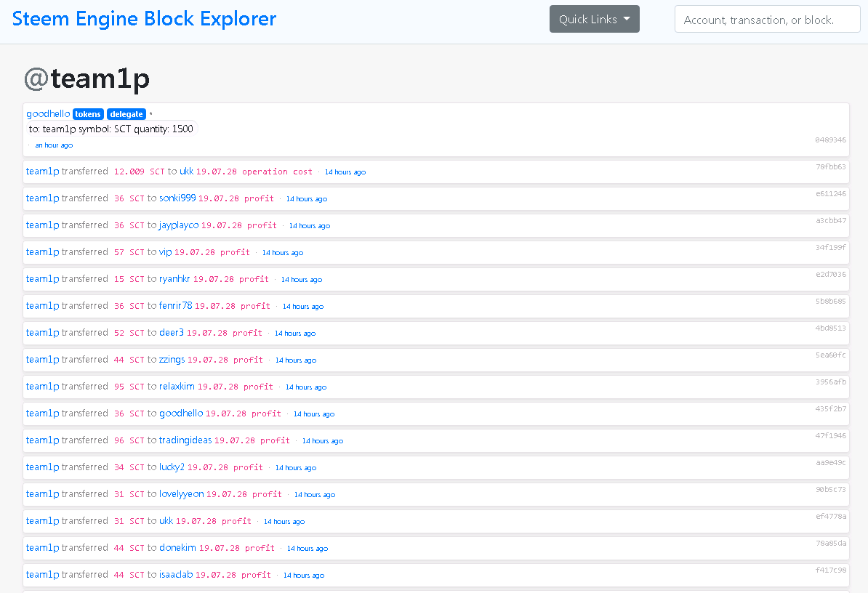Open transaction a3cbb47
The image size is (868, 593).
830,220
